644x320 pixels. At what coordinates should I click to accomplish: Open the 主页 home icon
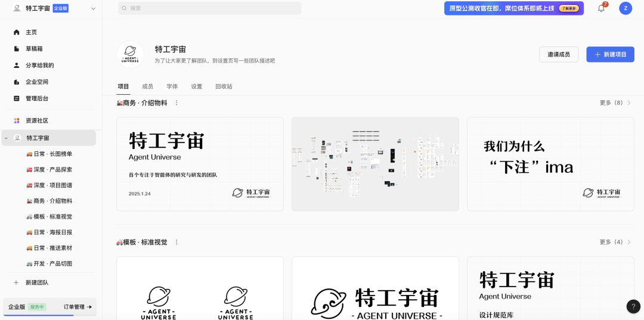tap(17, 32)
